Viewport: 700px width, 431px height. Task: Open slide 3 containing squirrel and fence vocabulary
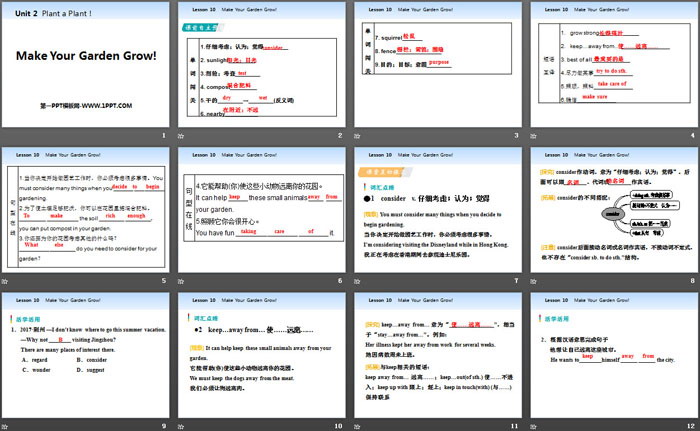[x=434, y=65]
